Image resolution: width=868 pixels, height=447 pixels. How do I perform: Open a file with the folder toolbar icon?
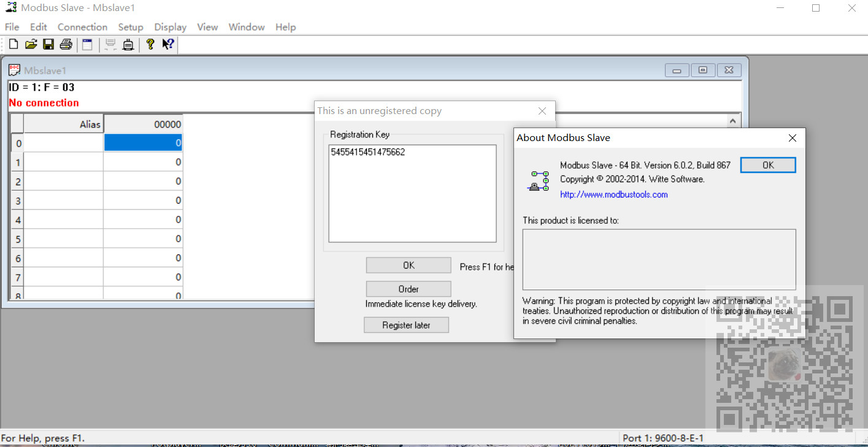[31, 44]
